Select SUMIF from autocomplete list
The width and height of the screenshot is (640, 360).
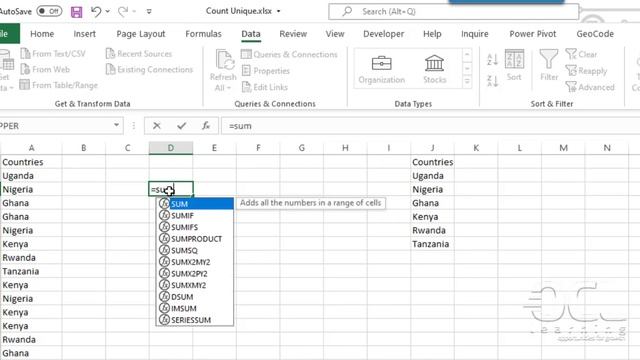(195, 216)
